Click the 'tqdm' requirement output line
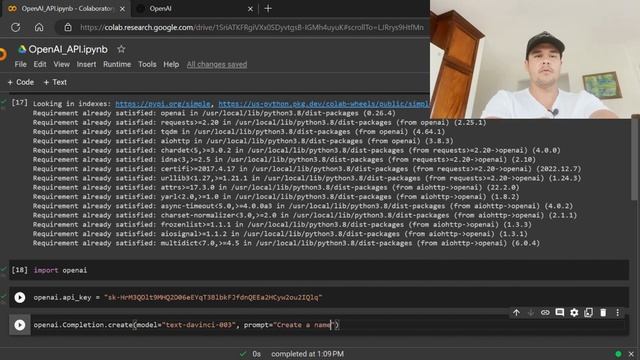Screen dimensions: 640x360 tap(239, 131)
